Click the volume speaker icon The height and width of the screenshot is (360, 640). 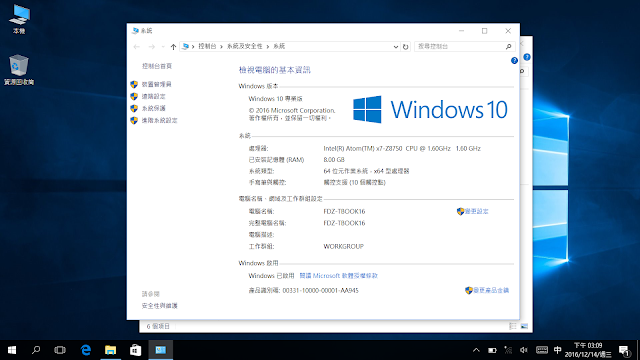coord(524,350)
